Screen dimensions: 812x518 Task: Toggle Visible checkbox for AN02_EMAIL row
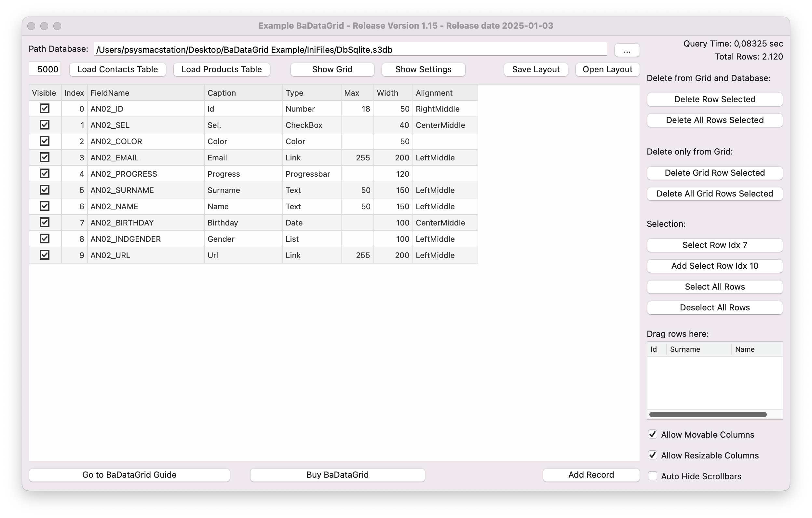[x=45, y=157]
